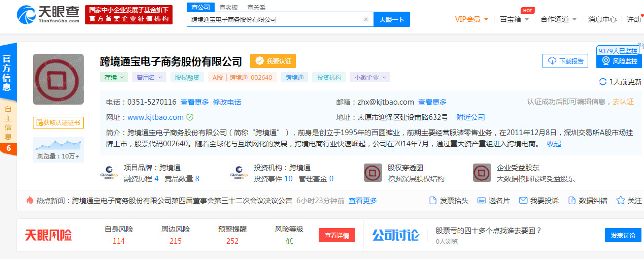Open 消息中心
644x259 pixels.
pyautogui.click(x=602, y=19)
